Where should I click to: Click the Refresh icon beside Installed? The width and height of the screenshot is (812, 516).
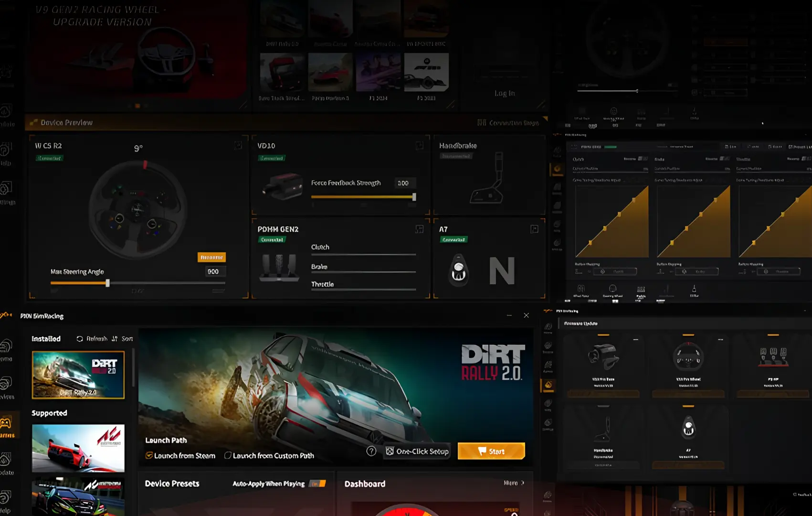80,339
